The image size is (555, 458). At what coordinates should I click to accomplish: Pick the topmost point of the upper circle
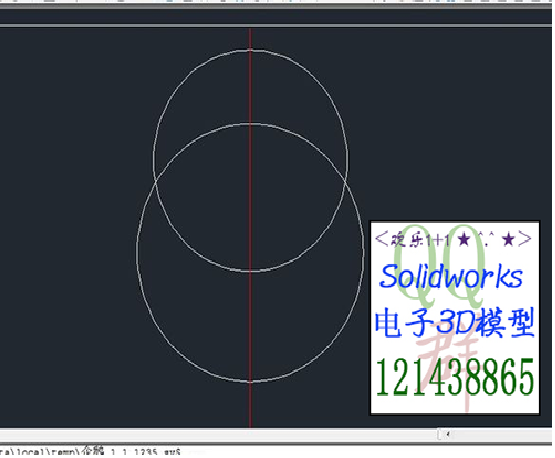point(250,51)
